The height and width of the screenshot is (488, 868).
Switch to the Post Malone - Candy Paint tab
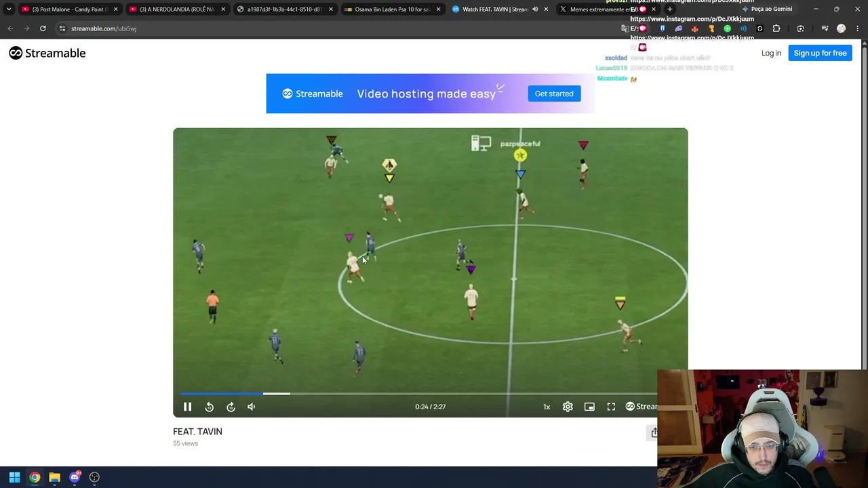[x=70, y=9]
